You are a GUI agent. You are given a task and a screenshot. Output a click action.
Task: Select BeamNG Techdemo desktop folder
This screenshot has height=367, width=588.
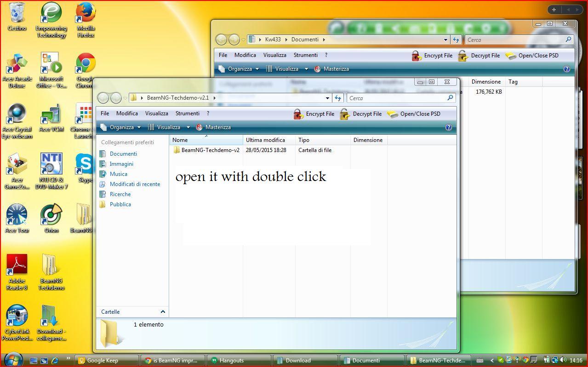[51, 272]
